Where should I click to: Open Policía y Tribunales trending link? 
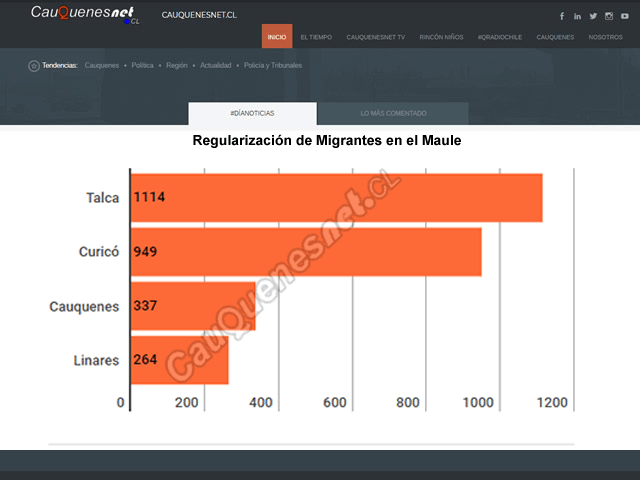pyautogui.click(x=273, y=65)
